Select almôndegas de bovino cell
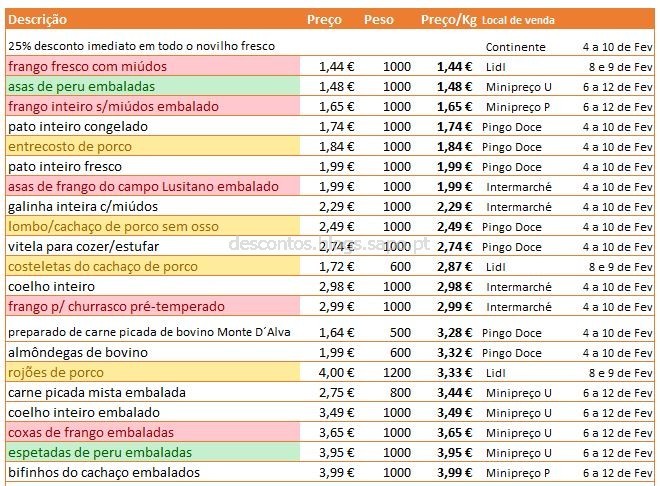 pos(153,352)
